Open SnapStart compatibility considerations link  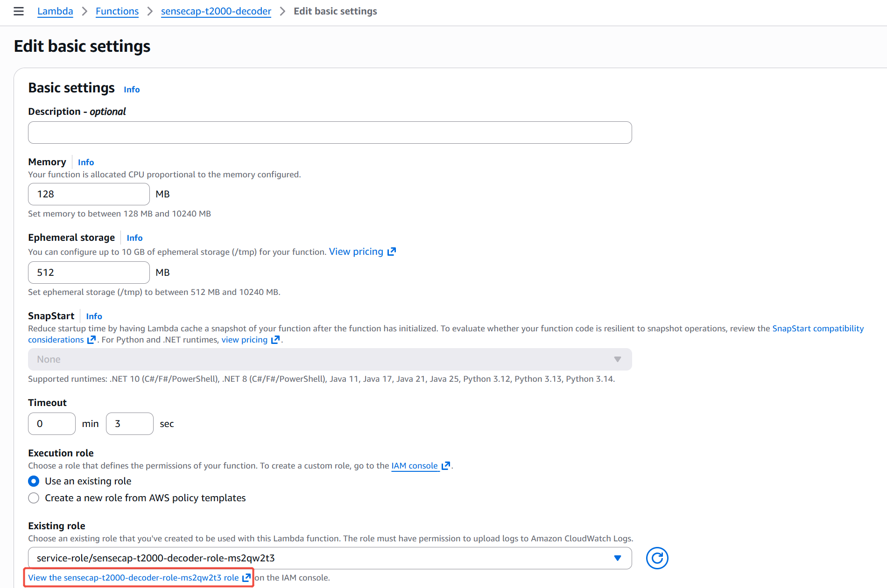[817, 329]
